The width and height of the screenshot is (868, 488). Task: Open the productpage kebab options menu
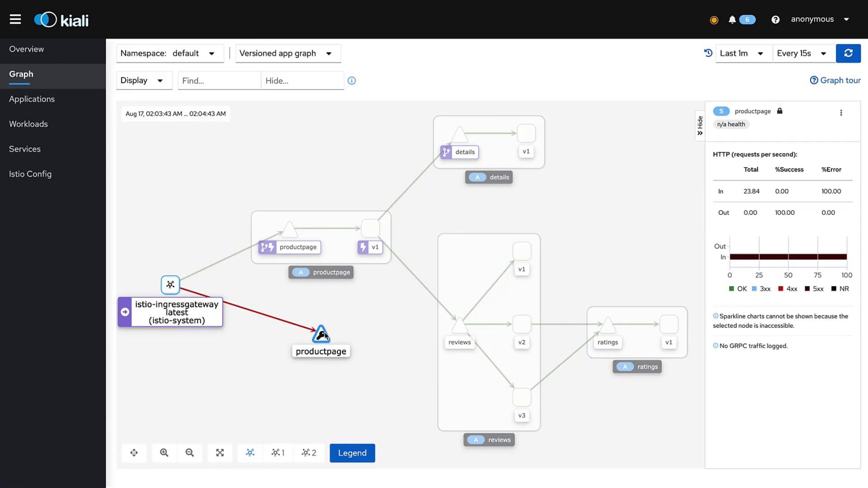(x=841, y=113)
